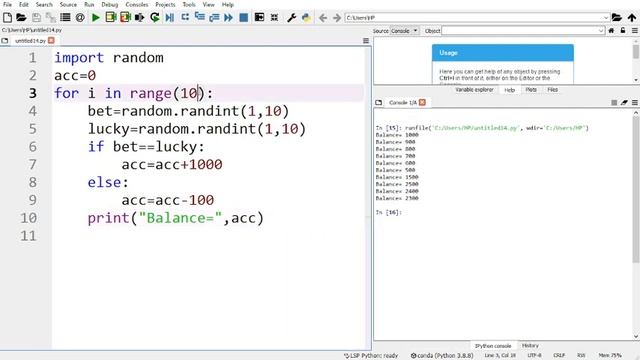The width and height of the screenshot is (640, 360).
Task: Open the PYTHONPATH manager
Action: click(306, 18)
